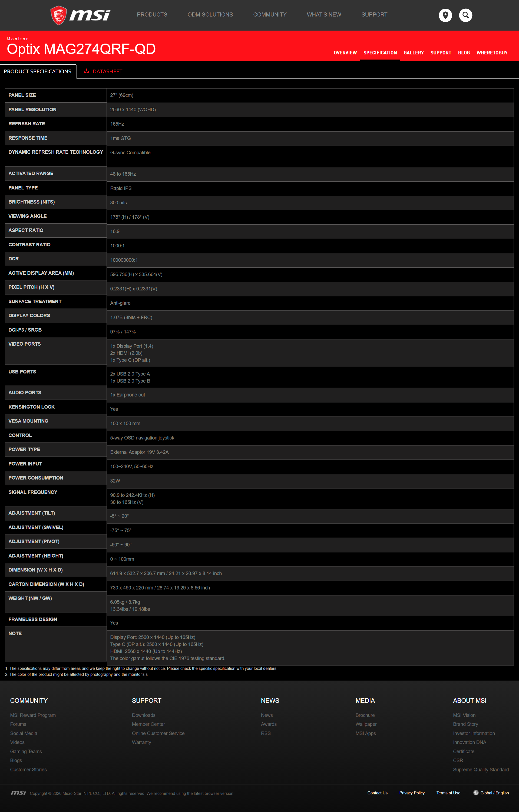Image resolution: width=519 pixels, height=812 pixels.
Task: Open Online Customer Service link
Action: tap(158, 733)
